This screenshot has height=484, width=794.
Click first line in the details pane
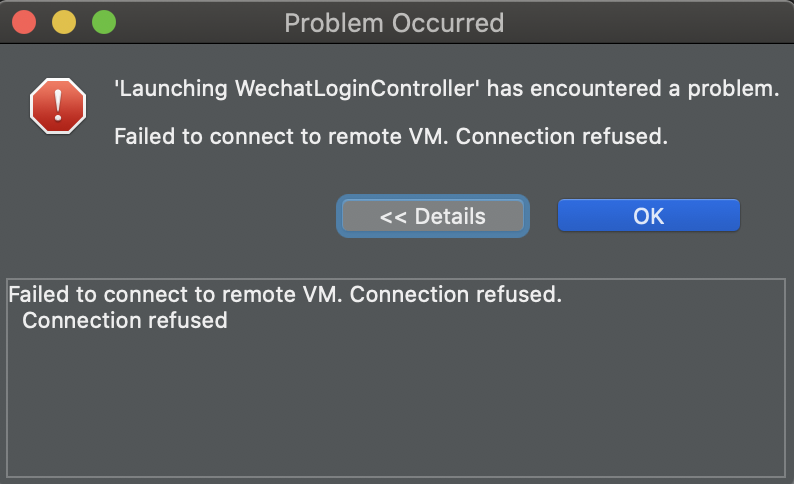point(285,295)
